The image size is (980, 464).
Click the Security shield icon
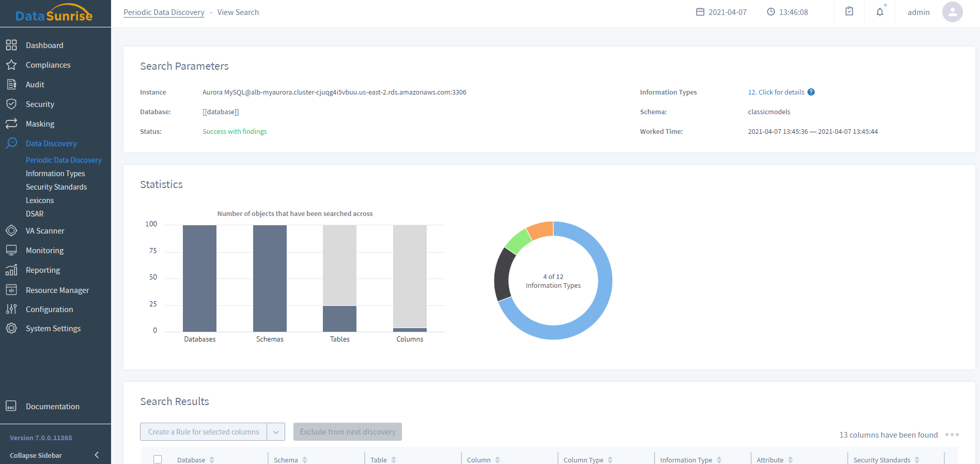click(x=11, y=104)
